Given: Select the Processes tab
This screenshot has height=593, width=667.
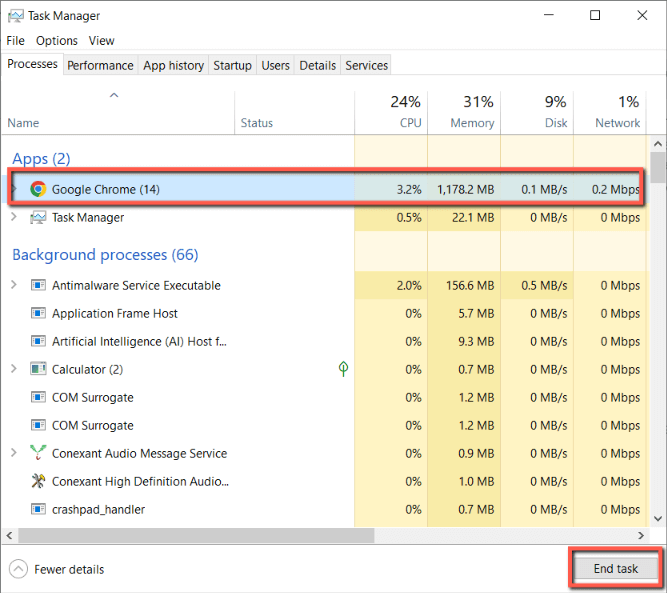Looking at the screenshot, I should [x=32, y=64].
